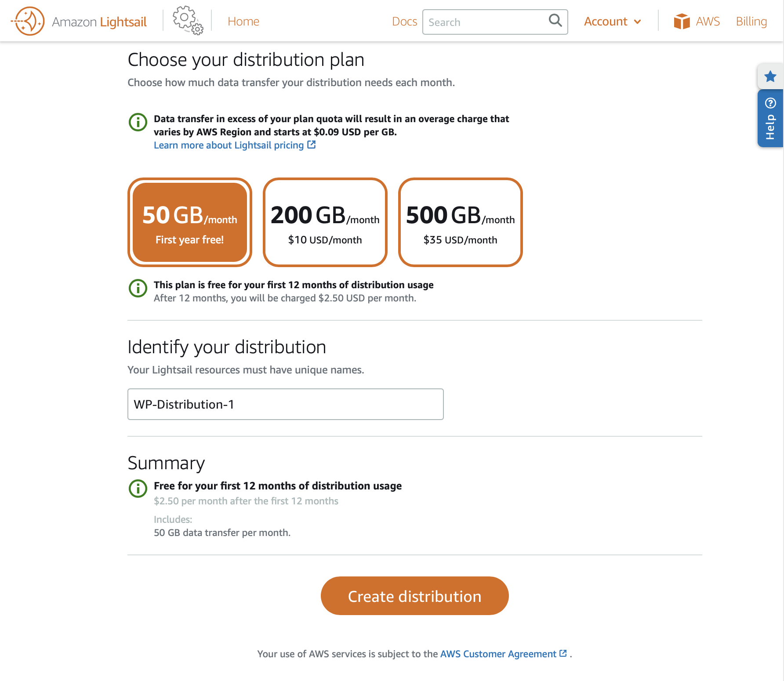Select the 200 GB/month plan
Viewport: 784px width, 681px height.
coord(325,222)
